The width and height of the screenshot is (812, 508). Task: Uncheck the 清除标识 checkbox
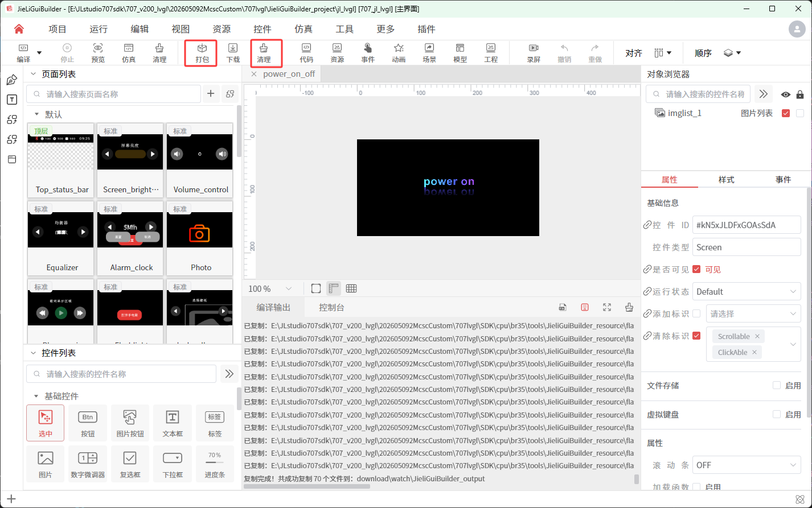point(696,336)
